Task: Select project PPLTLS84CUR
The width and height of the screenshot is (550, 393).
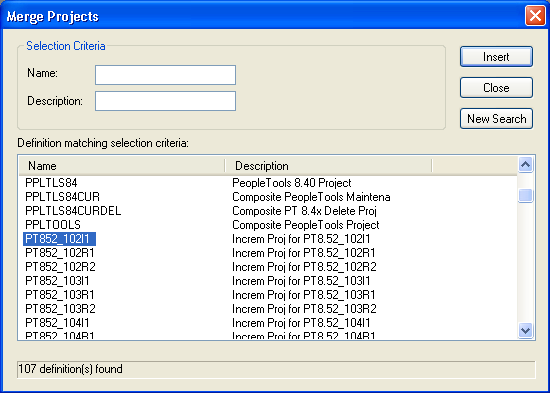Action: (x=62, y=197)
